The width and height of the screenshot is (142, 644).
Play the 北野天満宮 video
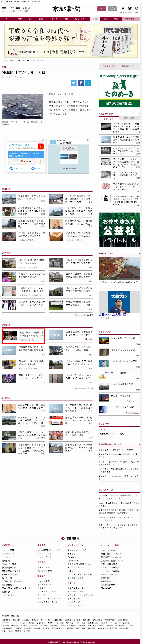(119, 268)
